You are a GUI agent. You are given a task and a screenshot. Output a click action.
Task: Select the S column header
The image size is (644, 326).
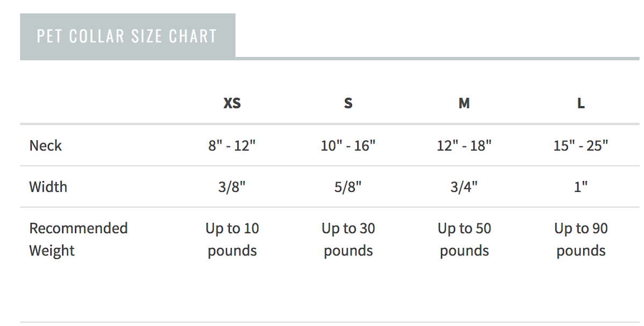(x=348, y=104)
